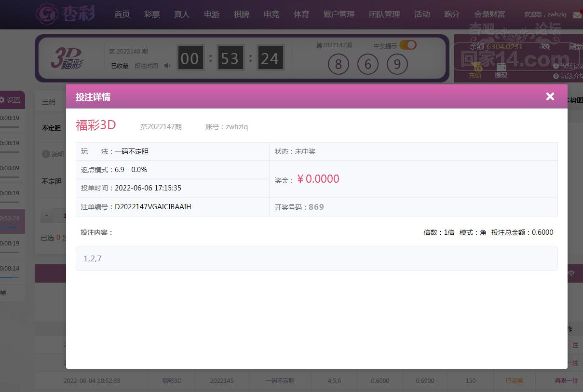The height and width of the screenshot is (392, 583).
Task: Click the 充值 recharge icon
Action: pos(475,71)
